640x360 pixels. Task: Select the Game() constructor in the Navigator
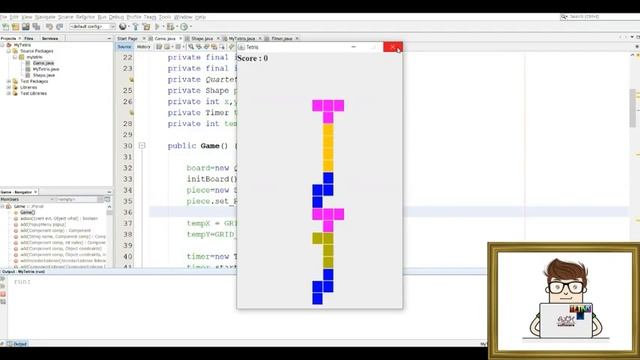[27, 212]
